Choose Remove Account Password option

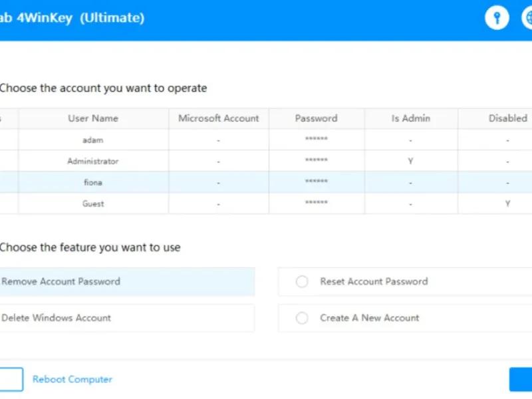(127, 281)
